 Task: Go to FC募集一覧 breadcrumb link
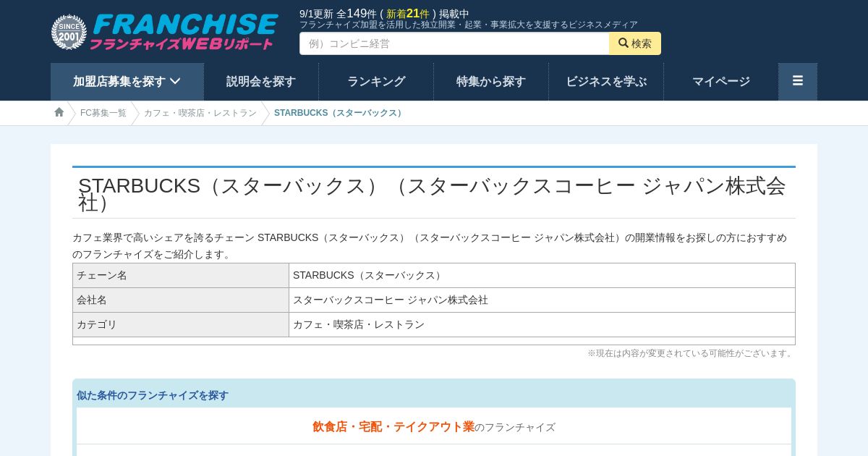click(x=103, y=113)
